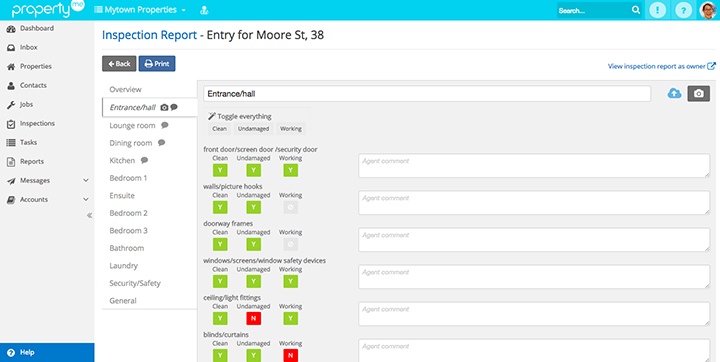Image resolution: width=720 pixels, height=362 pixels.
Task: Select the Overview section
Action: [125, 90]
